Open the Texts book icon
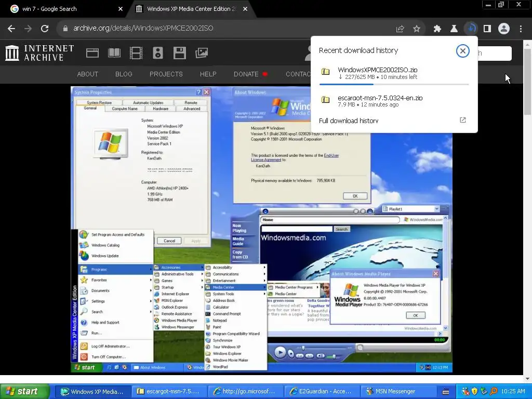 pyautogui.click(x=114, y=53)
